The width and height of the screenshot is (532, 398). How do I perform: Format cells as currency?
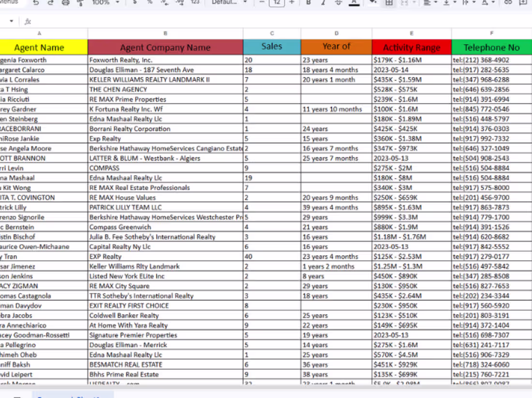tap(135, 2)
